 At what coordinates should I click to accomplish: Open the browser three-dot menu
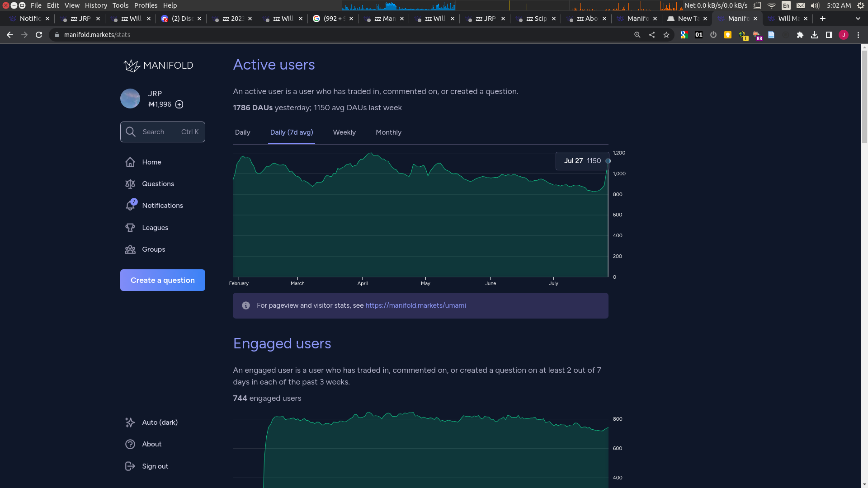coord(858,35)
